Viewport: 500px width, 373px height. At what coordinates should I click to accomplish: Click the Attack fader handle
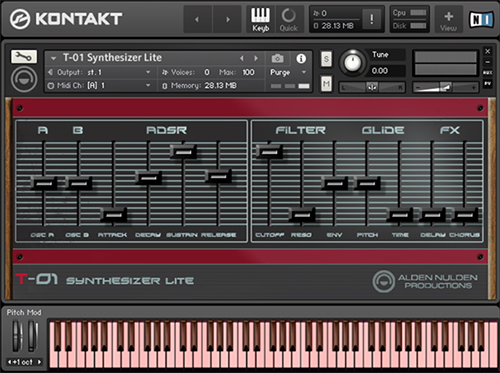coord(114,215)
